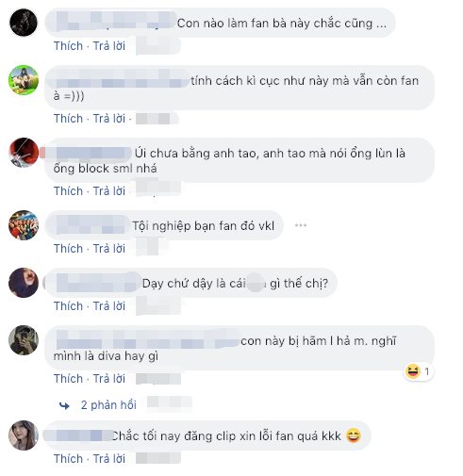Image resolution: width=463 pixels, height=476 pixels.
Task: Open the red avatar of the third commenter
Action: (24, 153)
